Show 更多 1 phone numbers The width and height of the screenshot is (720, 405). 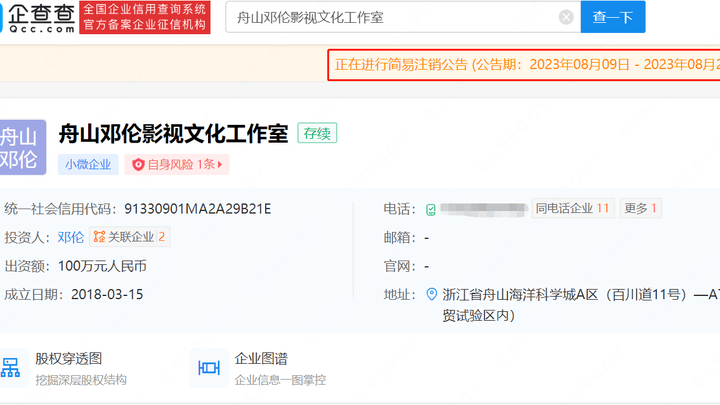click(x=641, y=208)
